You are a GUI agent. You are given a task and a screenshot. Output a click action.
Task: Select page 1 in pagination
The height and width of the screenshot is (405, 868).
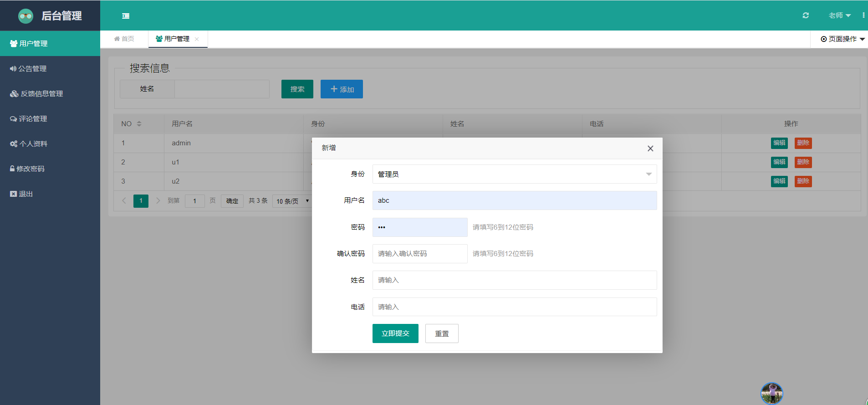(141, 201)
